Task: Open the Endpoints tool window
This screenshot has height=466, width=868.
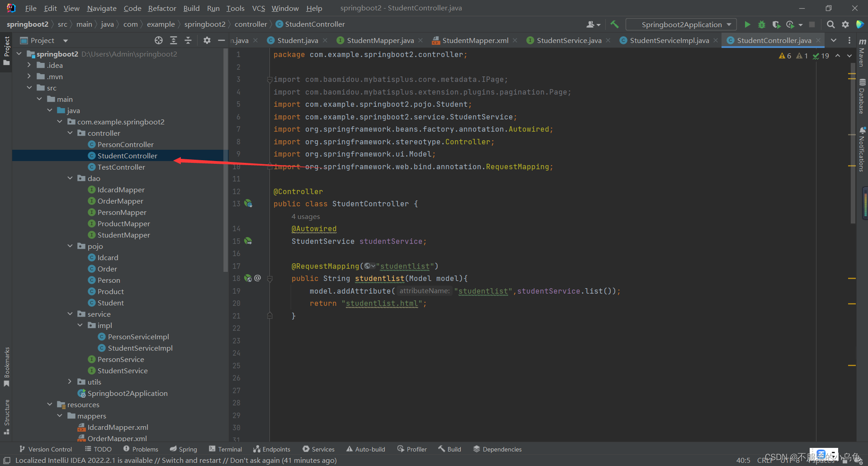Action: coord(272,449)
